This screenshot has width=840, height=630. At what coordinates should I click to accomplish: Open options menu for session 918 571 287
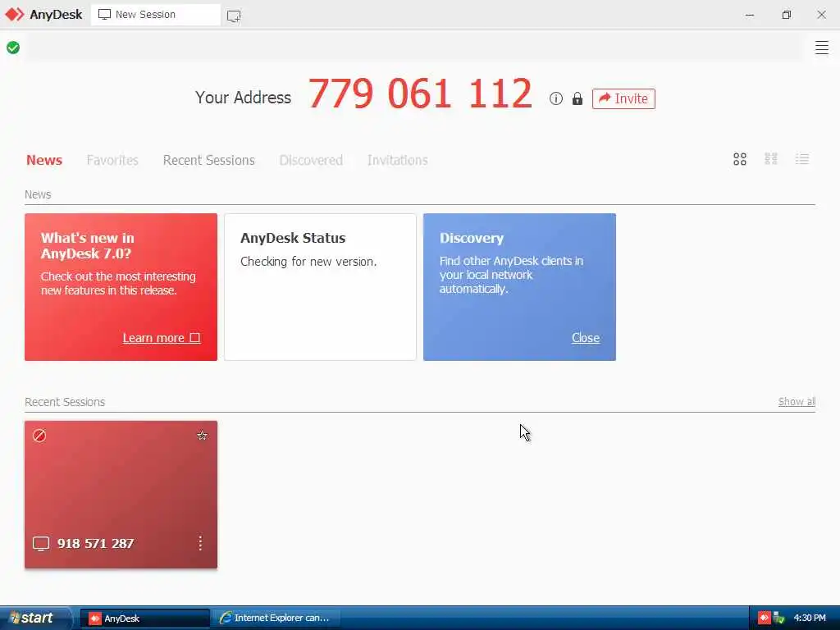200,543
